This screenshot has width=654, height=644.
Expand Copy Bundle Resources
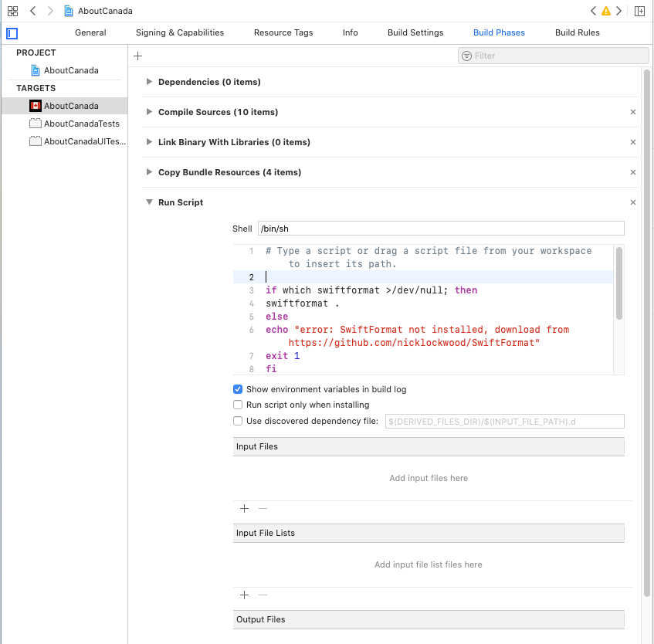pos(148,172)
